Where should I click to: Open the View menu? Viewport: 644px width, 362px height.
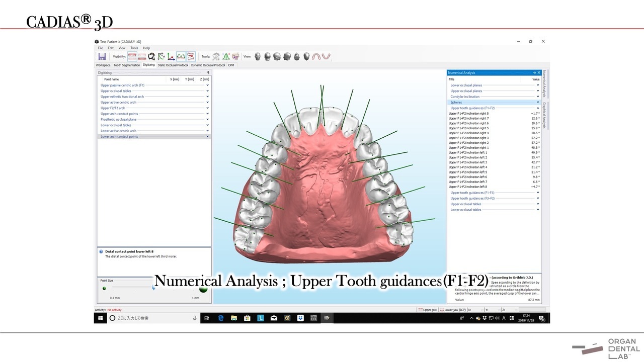click(x=122, y=48)
